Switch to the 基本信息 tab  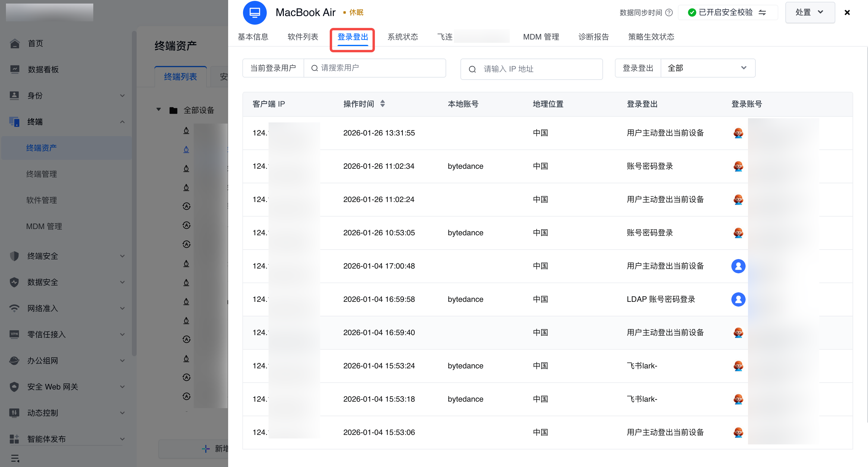(x=253, y=37)
